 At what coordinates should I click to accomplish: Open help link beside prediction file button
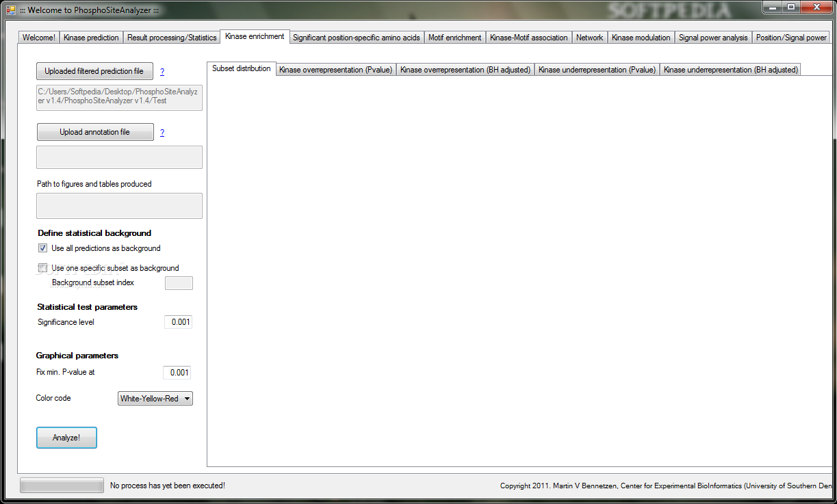pos(162,72)
